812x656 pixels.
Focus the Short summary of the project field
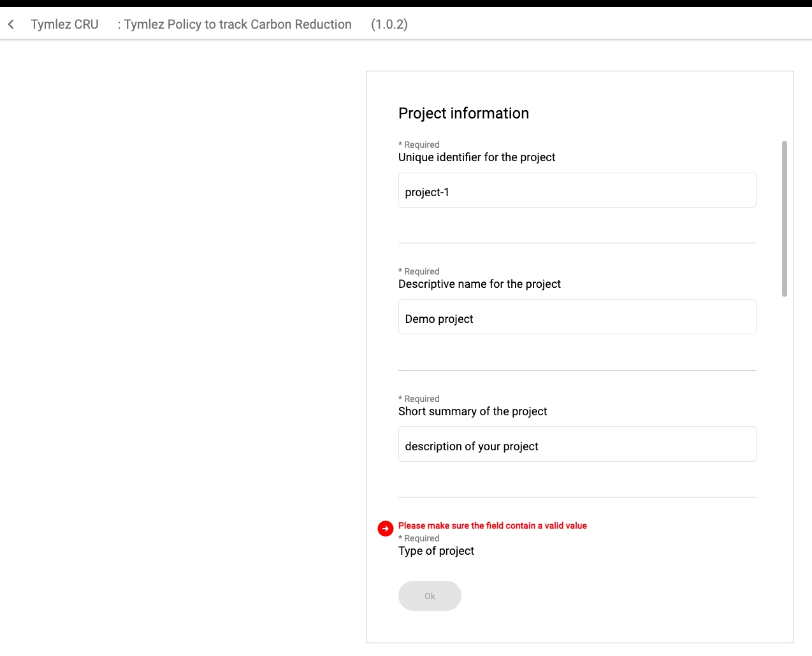(577, 445)
